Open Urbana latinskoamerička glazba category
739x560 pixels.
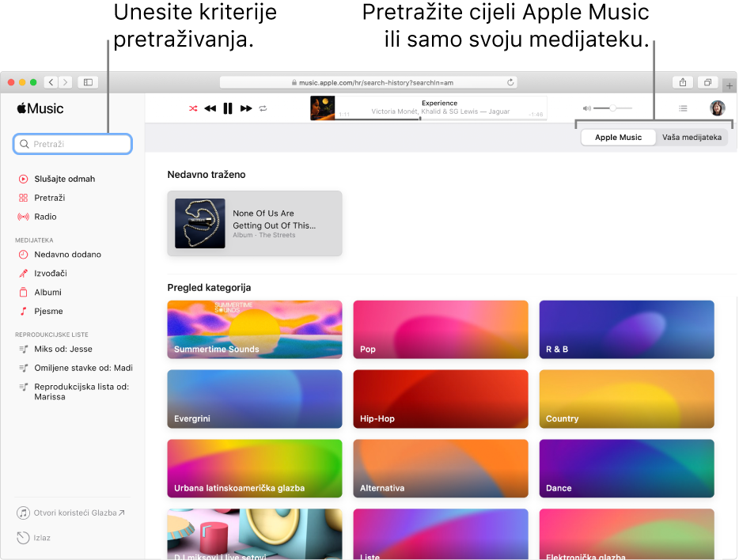pos(255,468)
